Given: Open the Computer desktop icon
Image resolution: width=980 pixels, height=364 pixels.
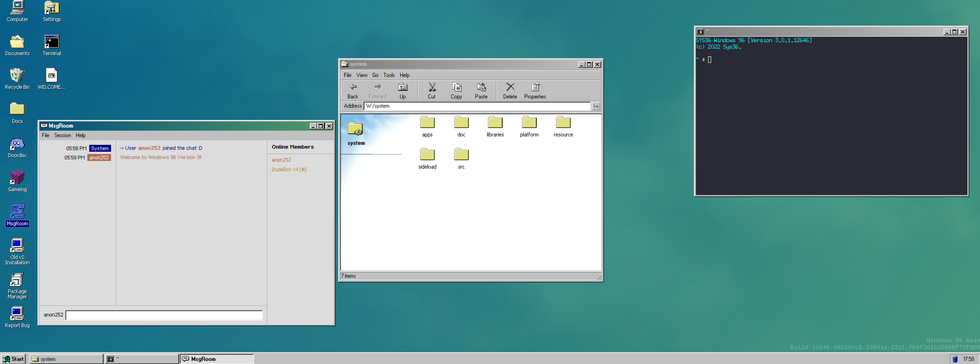Looking at the screenshot, I should coord(17,11).
